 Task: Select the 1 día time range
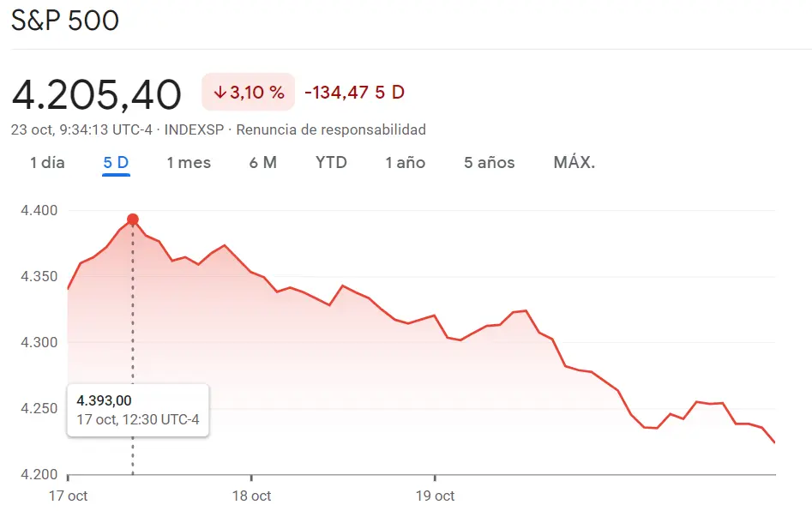tap(46, 162)
